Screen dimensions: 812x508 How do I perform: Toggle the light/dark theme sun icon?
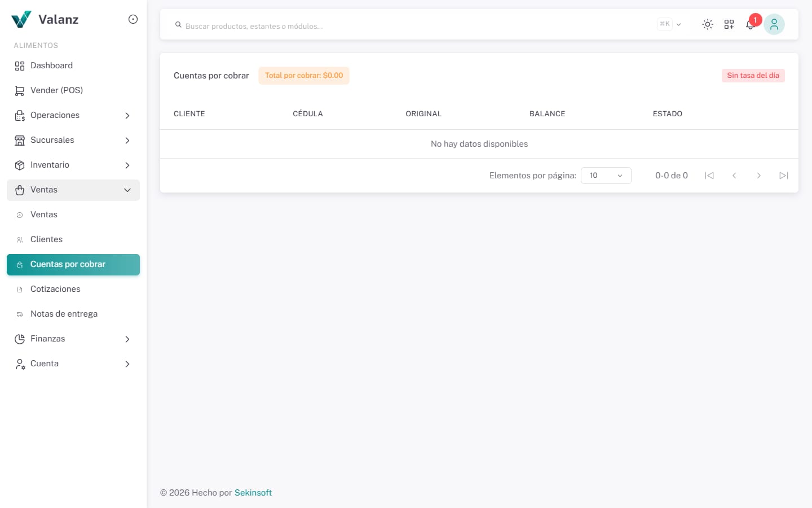click(x=707, y=24)
